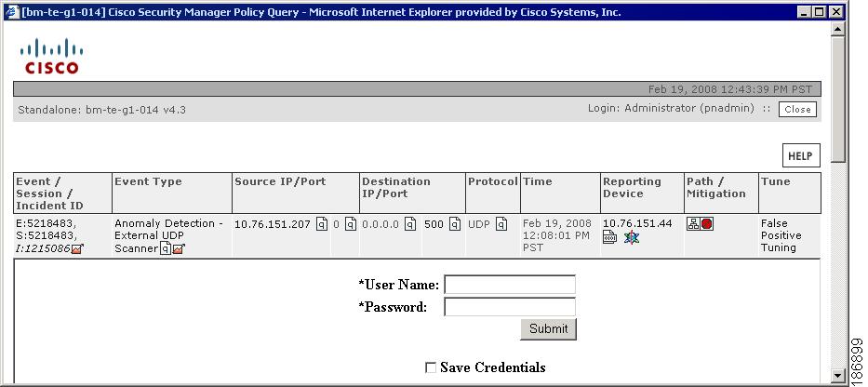Focus the Password input field
Image resolution: width=868 pixels, height=387 pixels.
pos(510,307)
